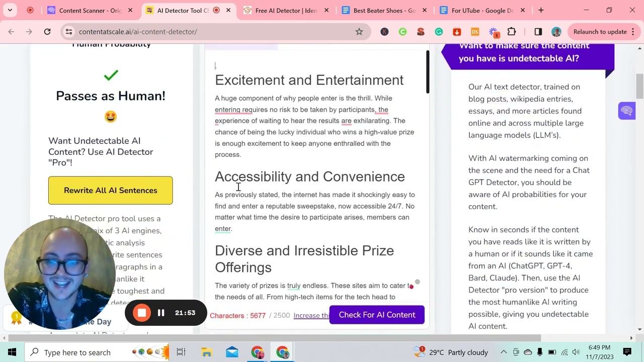Bookmark this page with the star icon
The width and height of the screenshot is (644, 362).
point(359,32)
